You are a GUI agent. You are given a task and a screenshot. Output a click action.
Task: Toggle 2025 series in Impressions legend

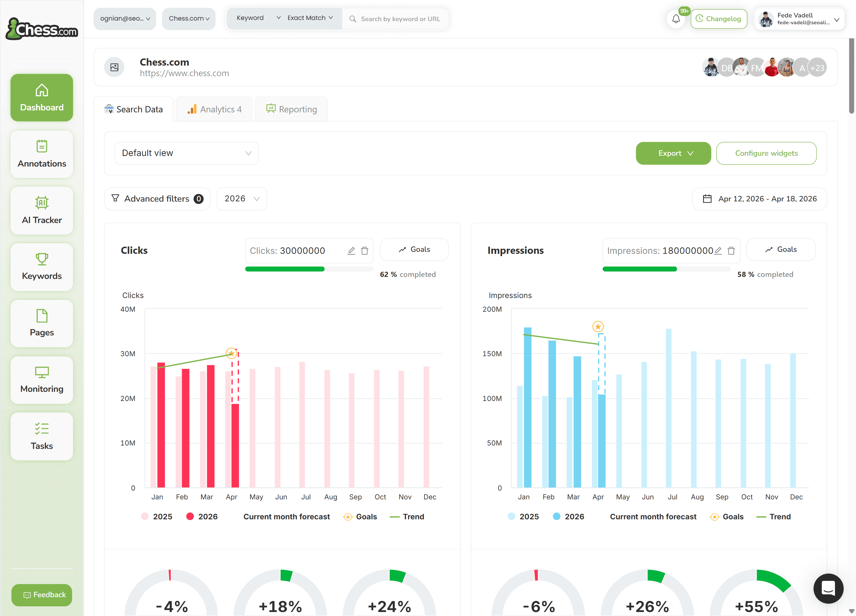tap(523, 516)
